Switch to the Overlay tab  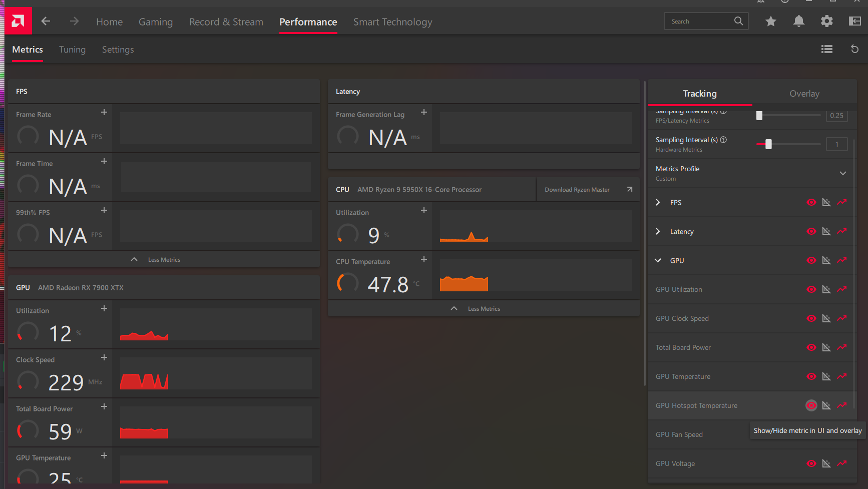(804, 94)
